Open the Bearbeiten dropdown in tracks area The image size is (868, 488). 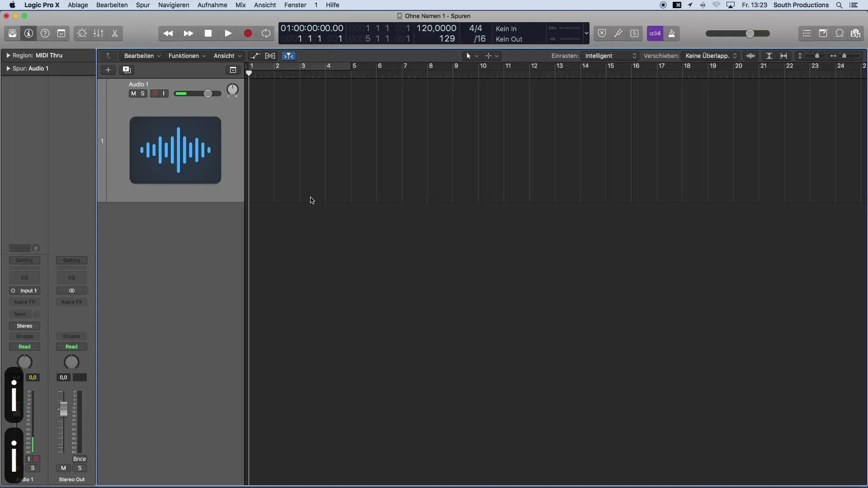tap(142, 56)
